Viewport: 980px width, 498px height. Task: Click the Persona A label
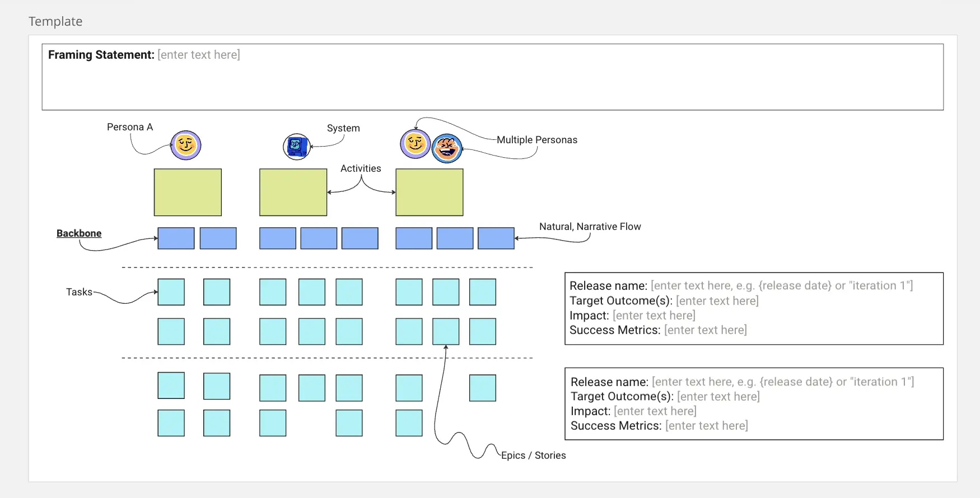[x=130, y=127]
